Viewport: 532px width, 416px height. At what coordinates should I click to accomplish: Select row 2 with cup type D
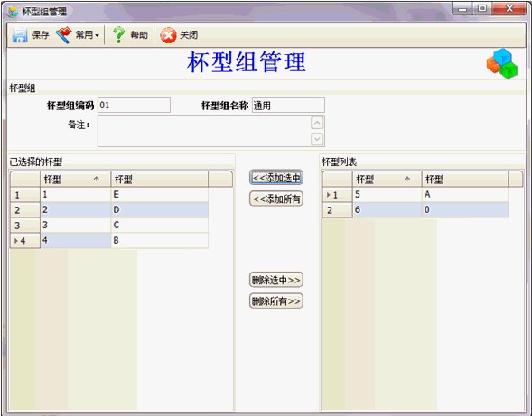click(109, 210)
